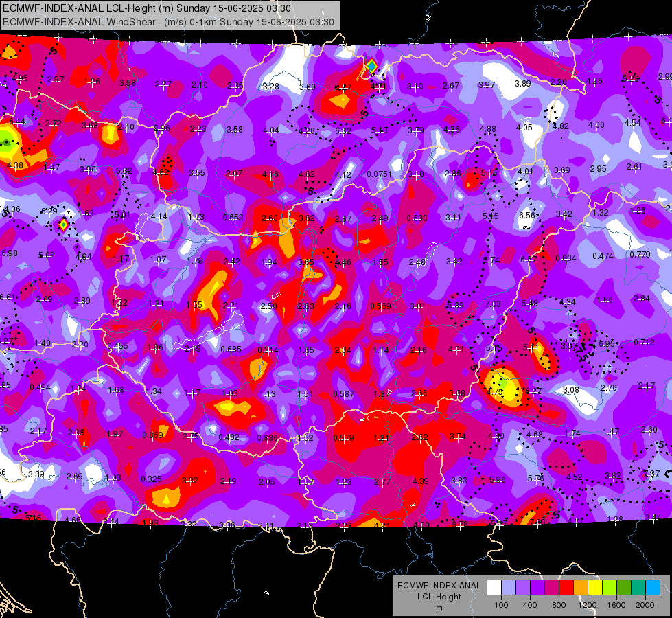Screen dimensions: 672x618
Task: Click the legend tick label 1200
Action: 588,605
